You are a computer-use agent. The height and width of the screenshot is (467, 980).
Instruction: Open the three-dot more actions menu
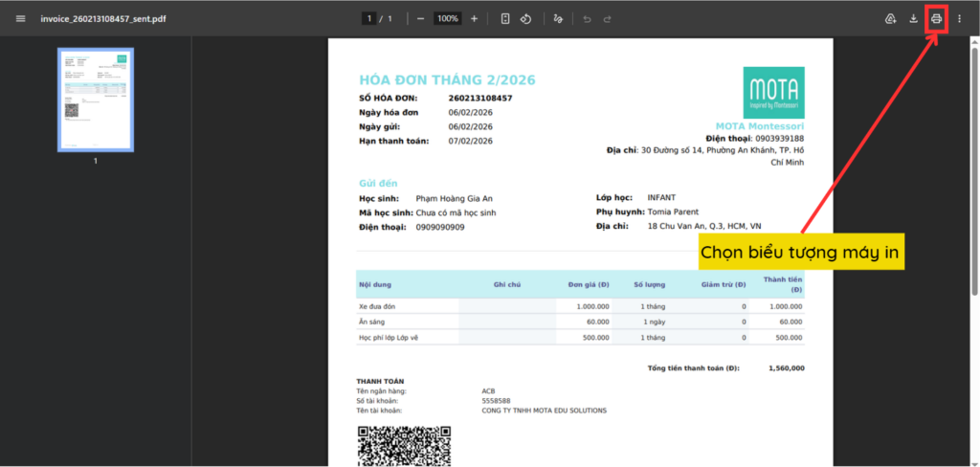pyautogui.click(x=959, y=19)
